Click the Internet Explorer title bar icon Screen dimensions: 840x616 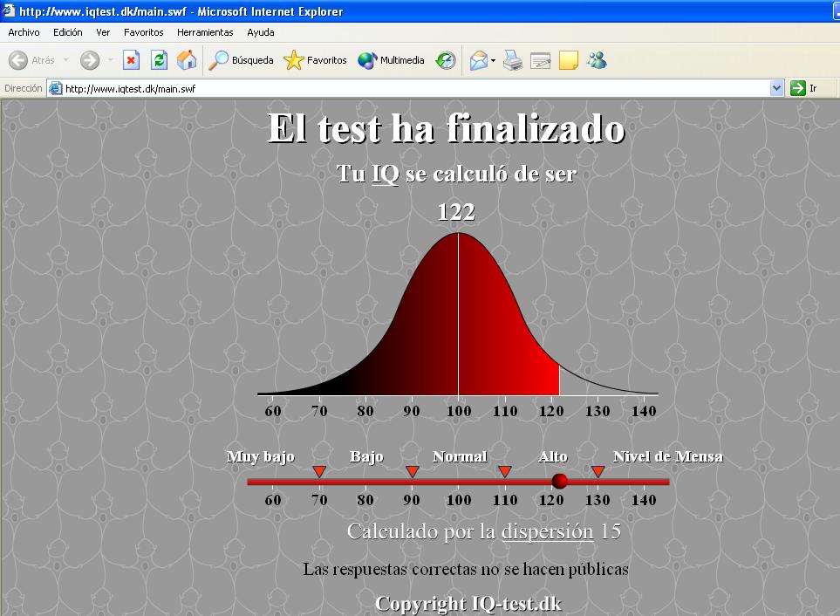8,10
